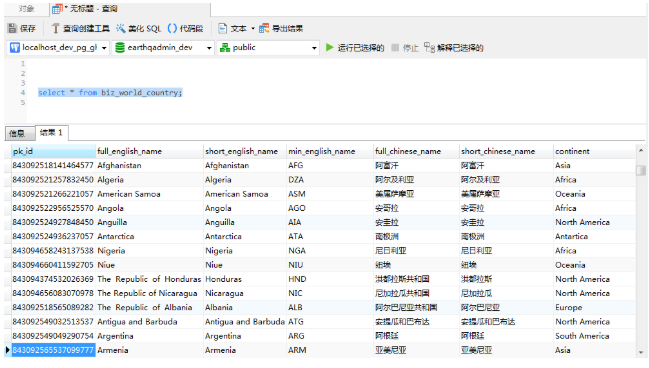Click the SQL text select * from biz_world_country

(x=110, y=93)
